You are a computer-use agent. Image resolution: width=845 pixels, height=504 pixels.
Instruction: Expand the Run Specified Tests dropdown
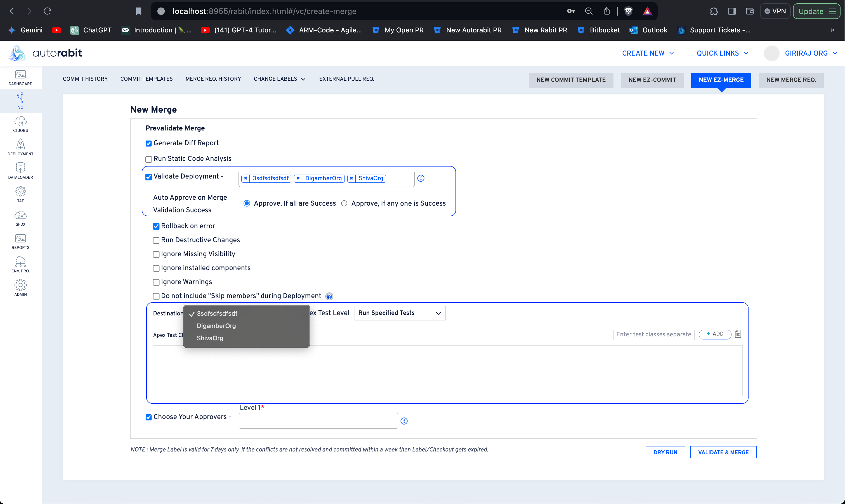click(400, 313)
